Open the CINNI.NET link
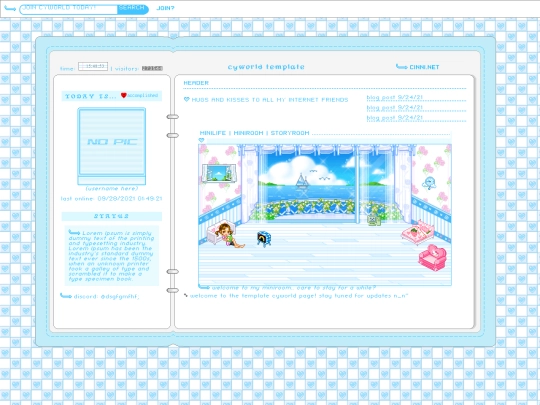This screenshot has height=405, width=540. click(x=424, y=67)
